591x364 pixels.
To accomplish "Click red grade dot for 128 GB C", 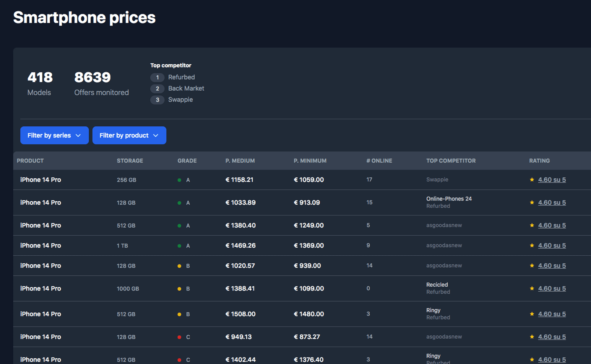I will click(x=179, y=337).
